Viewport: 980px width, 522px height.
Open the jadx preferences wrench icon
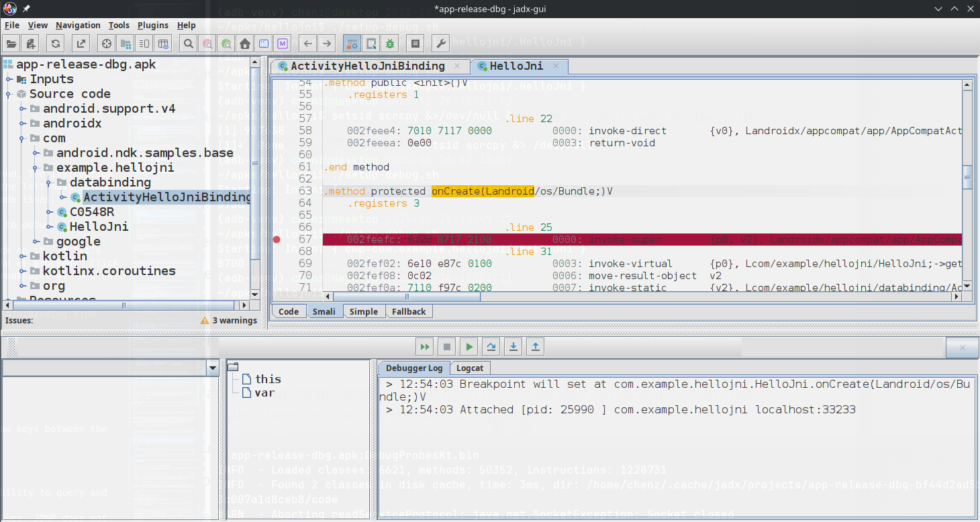click(440, 43)
